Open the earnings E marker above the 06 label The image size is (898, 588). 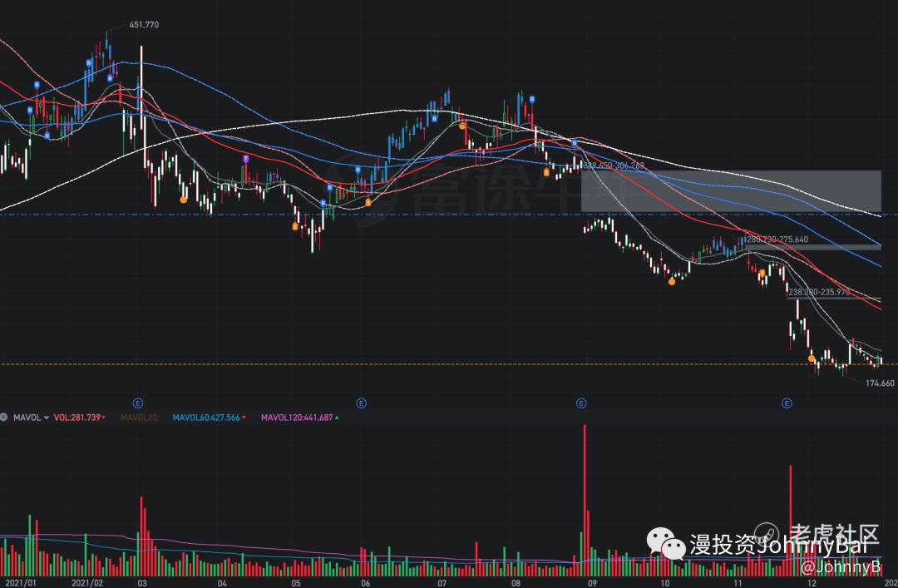[x=362, y=403]
